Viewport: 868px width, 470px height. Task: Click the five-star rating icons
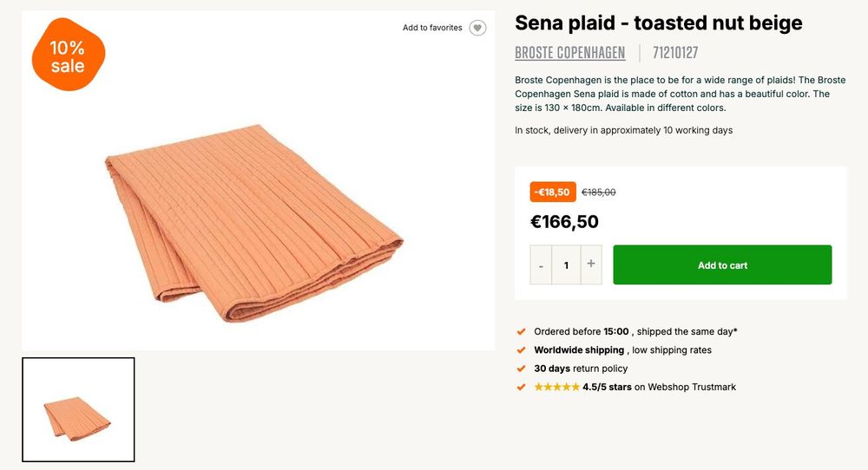tap(556, 387)
